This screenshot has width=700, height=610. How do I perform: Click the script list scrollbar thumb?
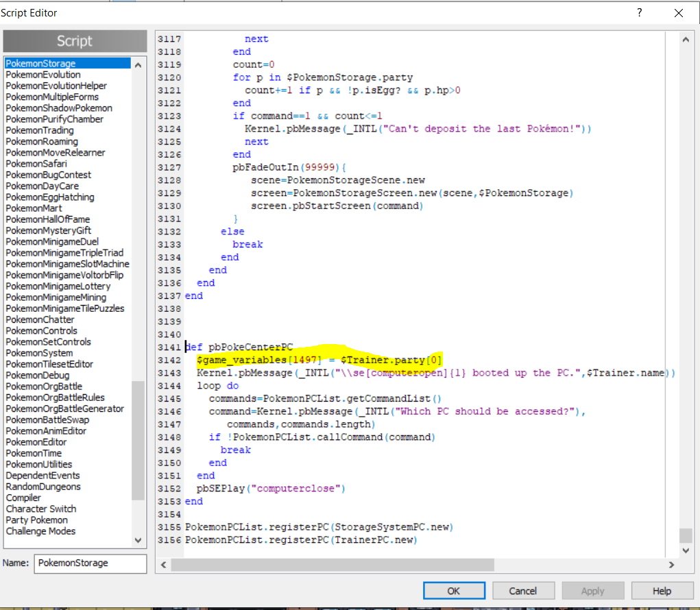pos(138,441)
